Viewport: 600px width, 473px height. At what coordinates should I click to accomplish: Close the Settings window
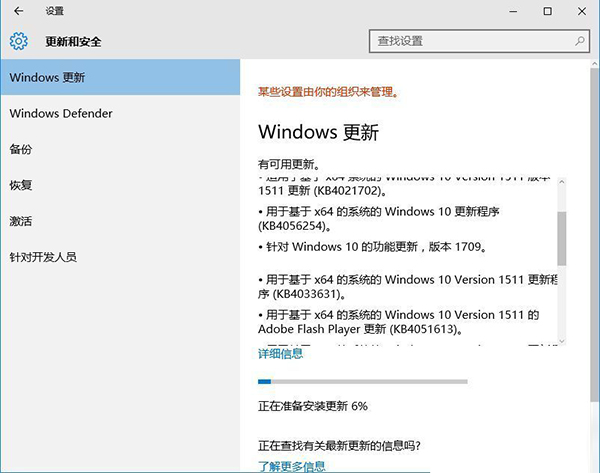[x=582, y=11]
